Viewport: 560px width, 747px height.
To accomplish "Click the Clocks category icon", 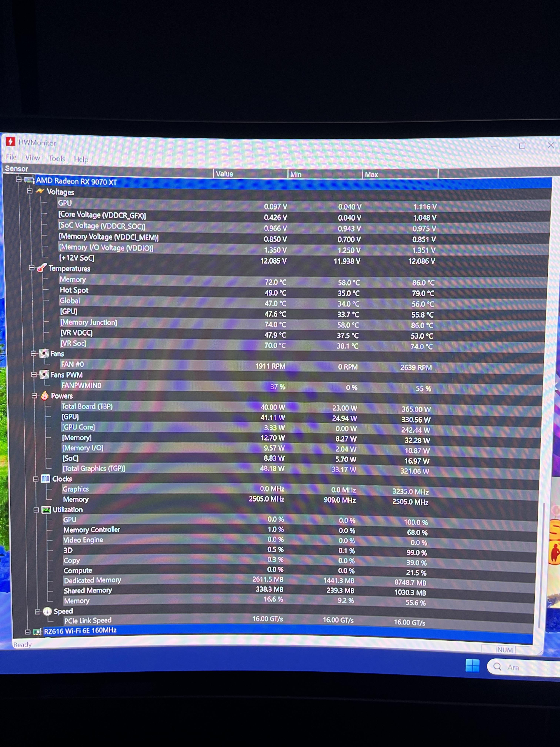I will 46,479.
